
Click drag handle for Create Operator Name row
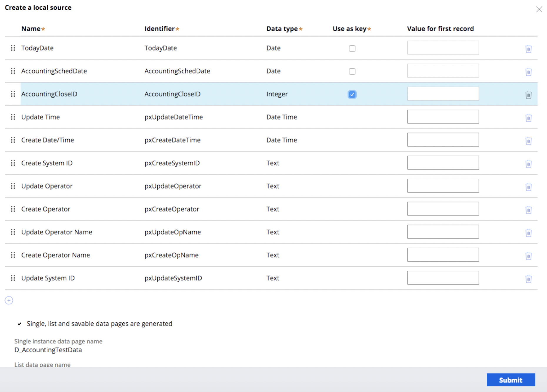click(13, 255)
